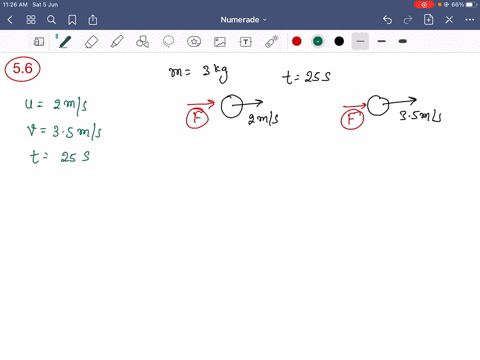Tap the circled 5.6 problem number

(x=22, y=69)
